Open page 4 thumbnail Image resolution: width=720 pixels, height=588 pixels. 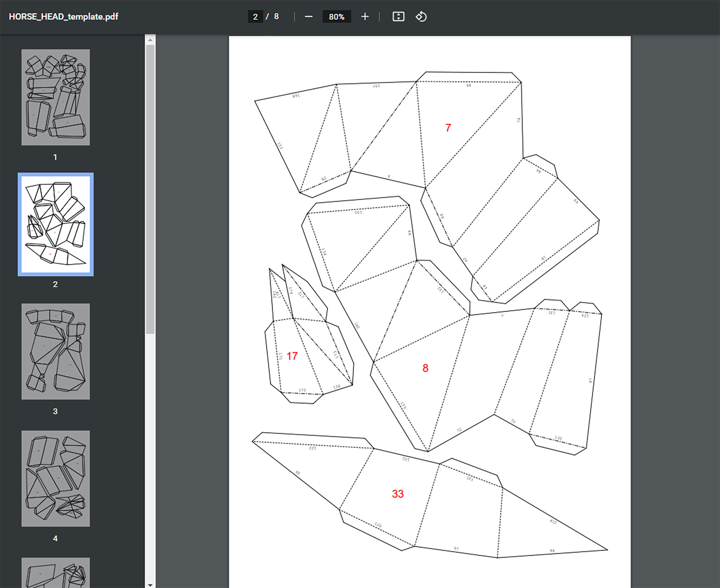(x=56, y=478)
